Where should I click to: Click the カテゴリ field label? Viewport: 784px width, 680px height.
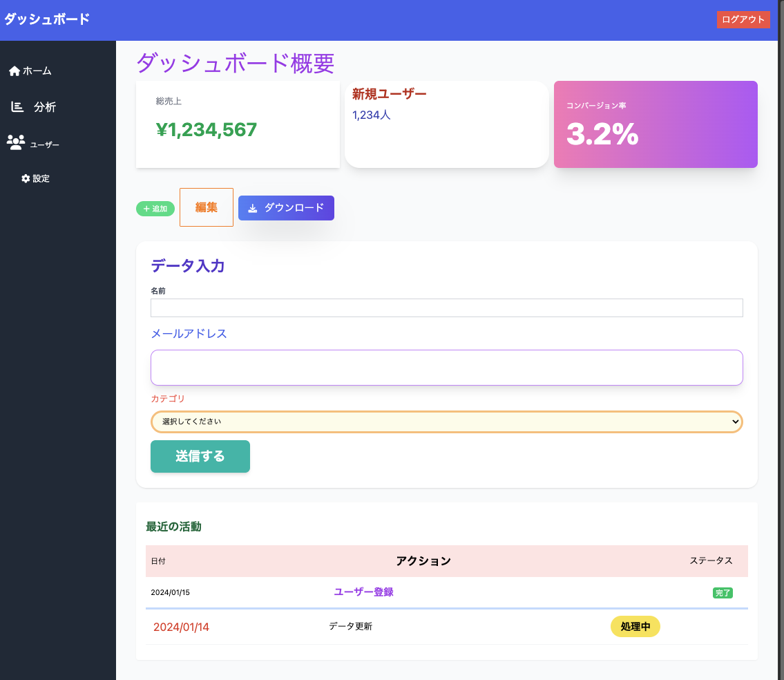pos(168,399)
